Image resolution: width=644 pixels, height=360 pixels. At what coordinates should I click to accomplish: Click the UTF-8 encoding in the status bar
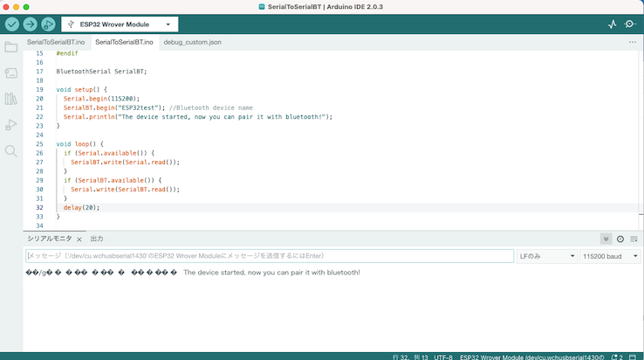[443, 357]
